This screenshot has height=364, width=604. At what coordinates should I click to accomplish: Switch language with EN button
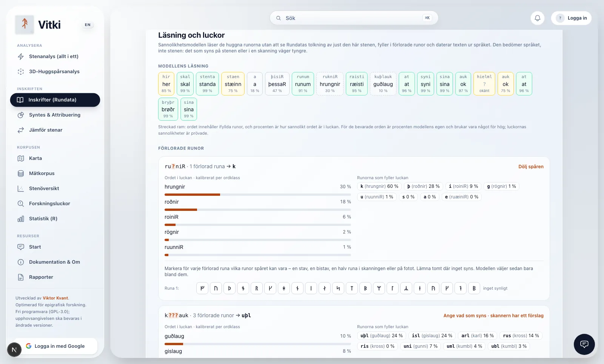point(88,25)
